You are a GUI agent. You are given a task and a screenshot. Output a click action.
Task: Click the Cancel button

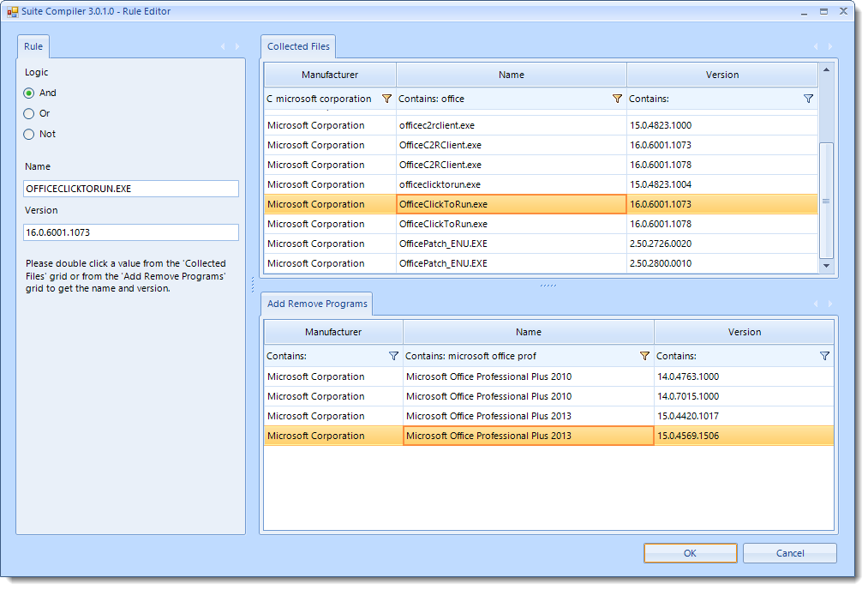pos(790,553)
